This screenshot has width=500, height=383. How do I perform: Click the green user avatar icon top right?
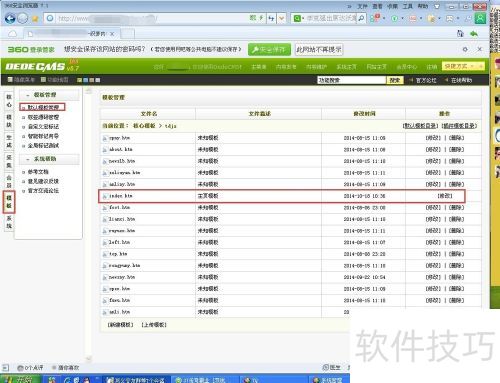pyautogui.click(x=480, y=18)
